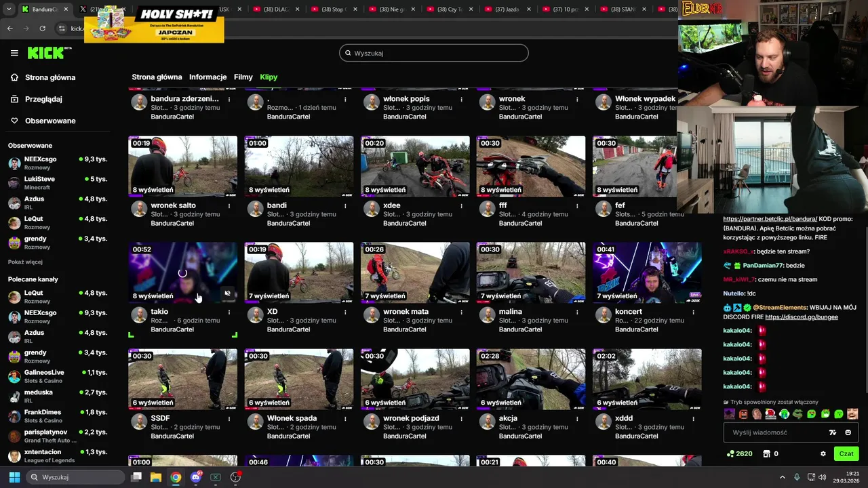Open File Explorer from the taskbar
The width and height of the screenshot is (868, 488).
point(155,477)
